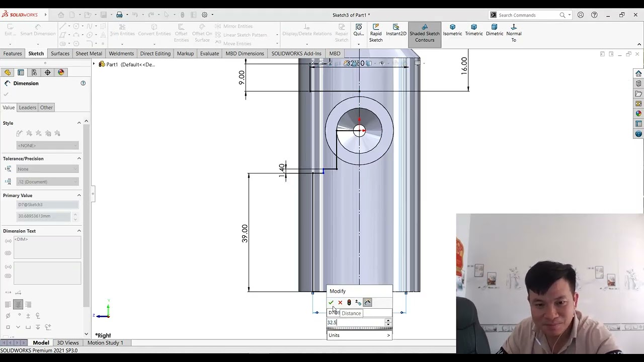Toggle Instant2D in the Sketch ribbon
Viewport: 644px width, 362px height.
pyautogui.click(x=396, y=30)
